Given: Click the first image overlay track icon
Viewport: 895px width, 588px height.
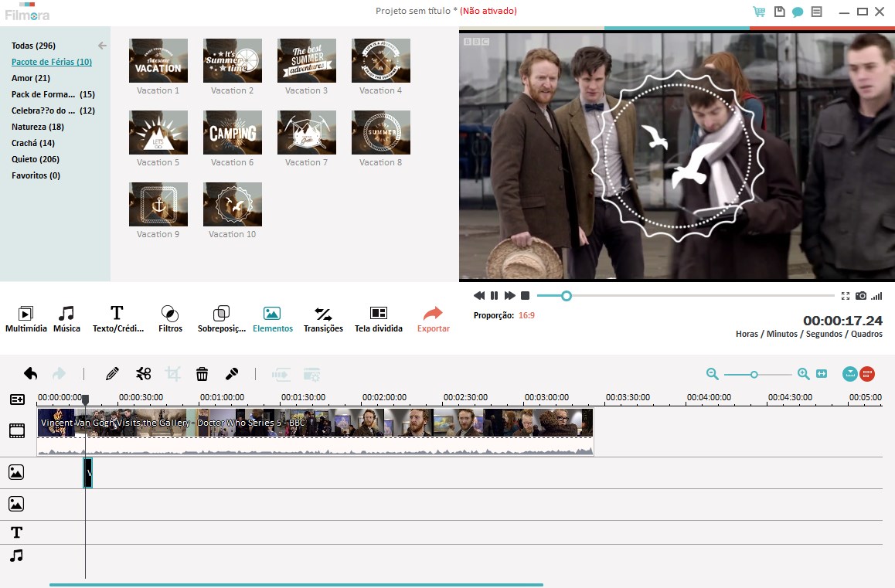Looking at the screenshot, I should [x=16, y=472].
